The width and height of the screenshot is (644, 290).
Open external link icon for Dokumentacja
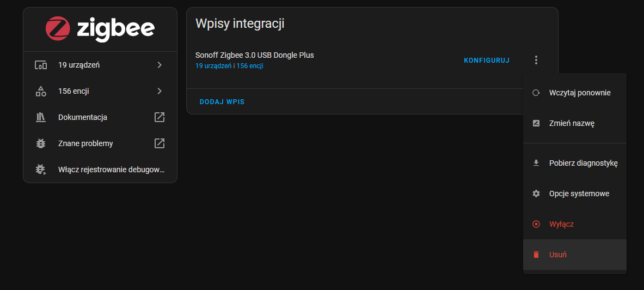click(160, 117)
